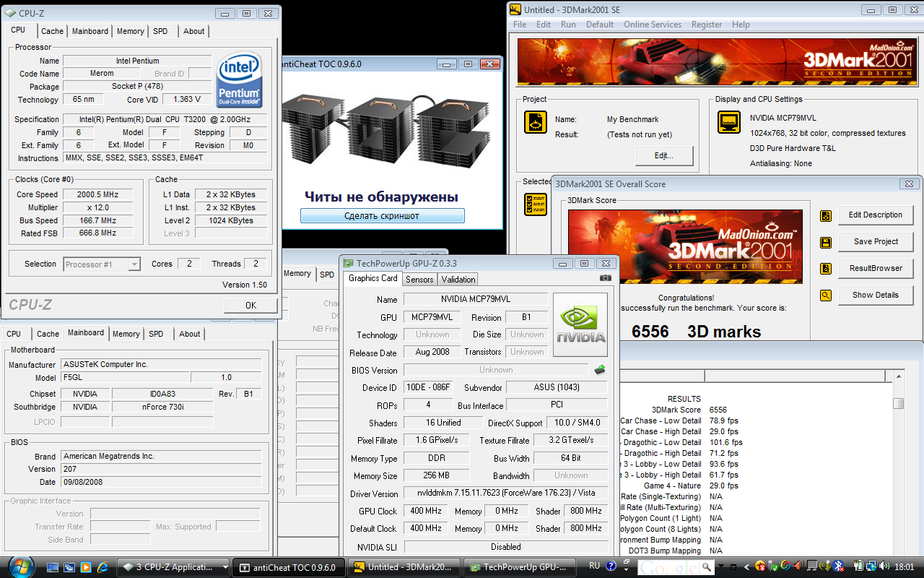The width and height of the screenshot is (924, 578).
Task: Click the GPU Name field NVIDIA MCP79MVL
Action: pyautogui.click(x=475, y=299)
